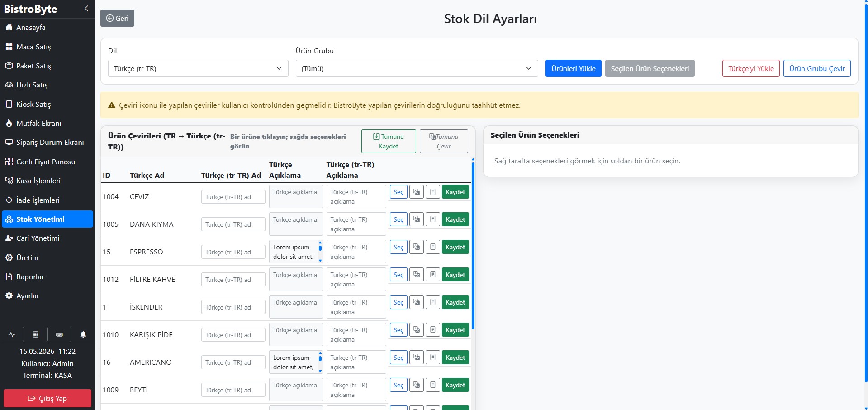The height and width of the screenshot is (410, 868).
Task: Click the KARIŞIK PİDE product name
Action: 151,335
